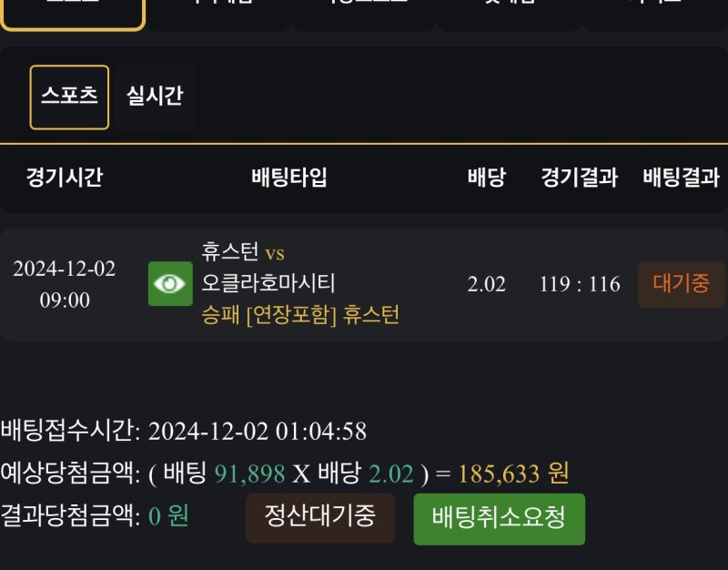The image size is (728, 570).
Task: Click the 경기시간 column header
Action: tap(65, 178)
